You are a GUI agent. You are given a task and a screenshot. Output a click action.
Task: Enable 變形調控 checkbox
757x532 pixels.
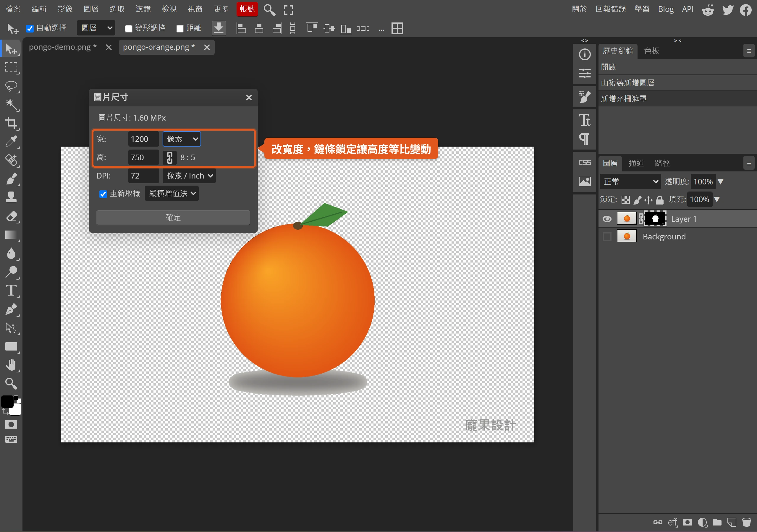[129, 28]
